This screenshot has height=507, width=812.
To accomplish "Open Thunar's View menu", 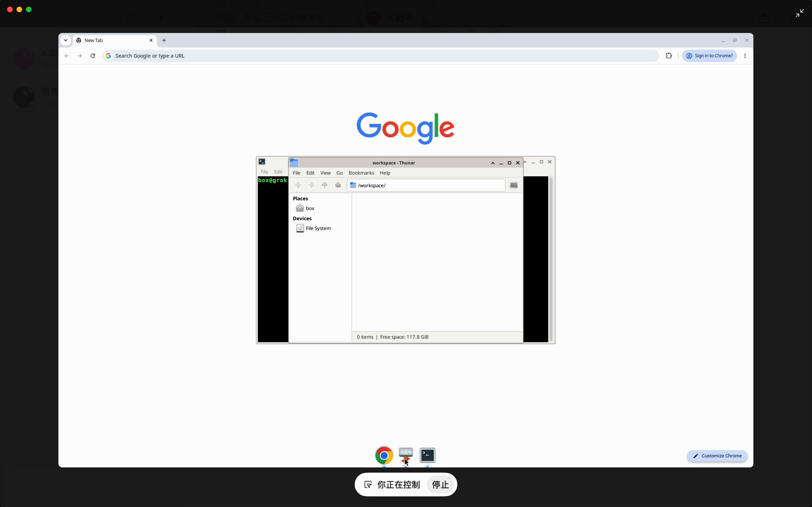I will (325, 173).
